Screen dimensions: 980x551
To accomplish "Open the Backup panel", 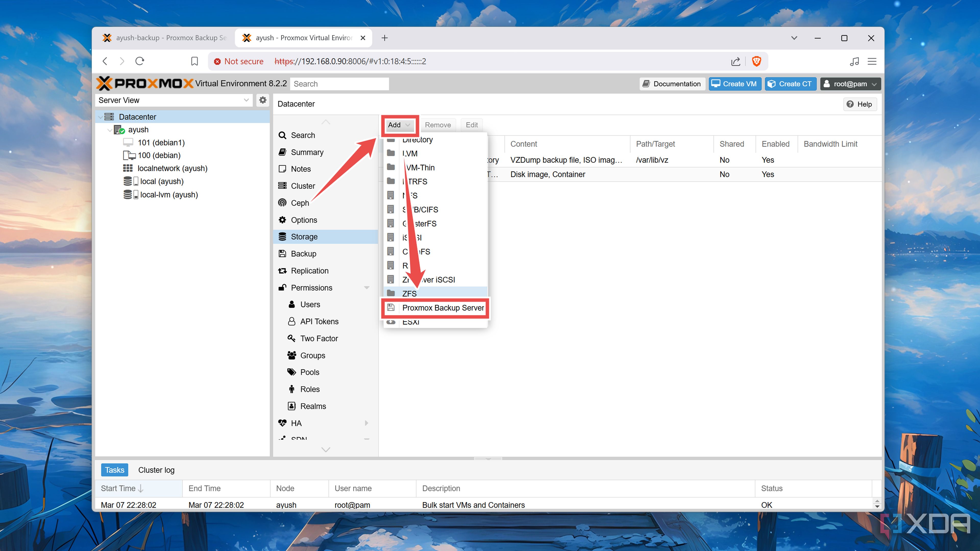I will pos(303,254).
